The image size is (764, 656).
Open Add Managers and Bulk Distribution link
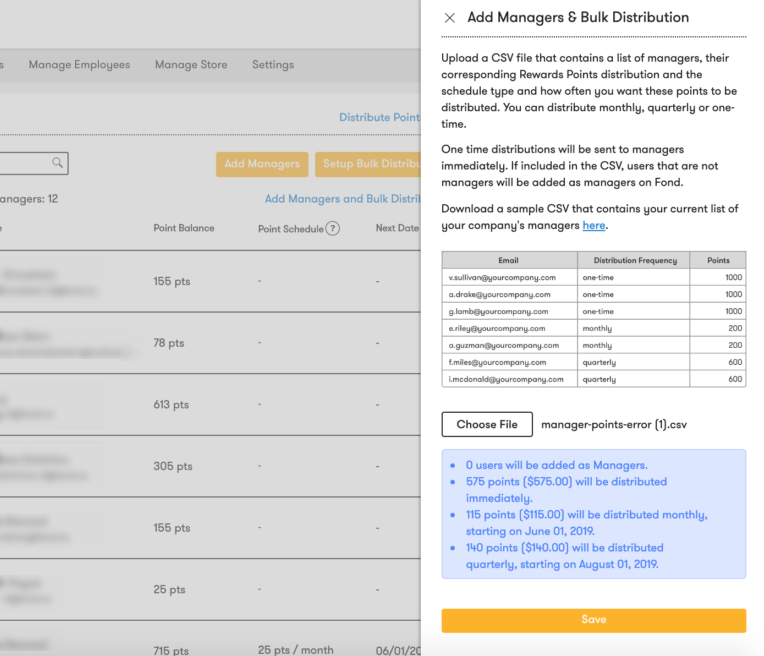point(343,199)
